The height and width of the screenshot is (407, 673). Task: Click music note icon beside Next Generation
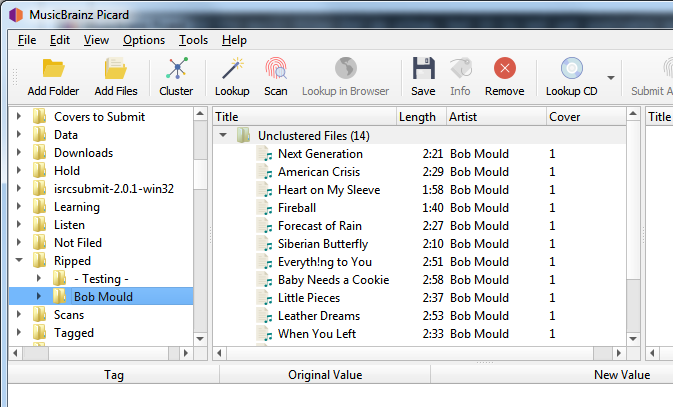point(264,154)
